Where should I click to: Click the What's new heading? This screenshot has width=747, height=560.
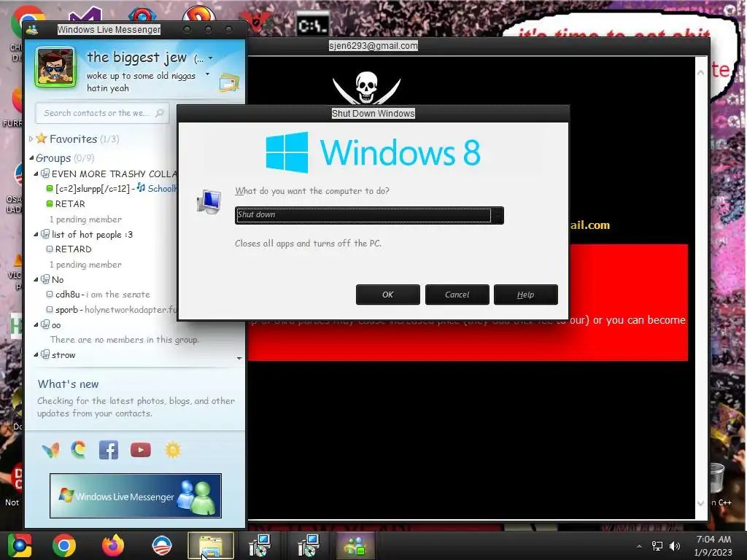coord(68,384)
